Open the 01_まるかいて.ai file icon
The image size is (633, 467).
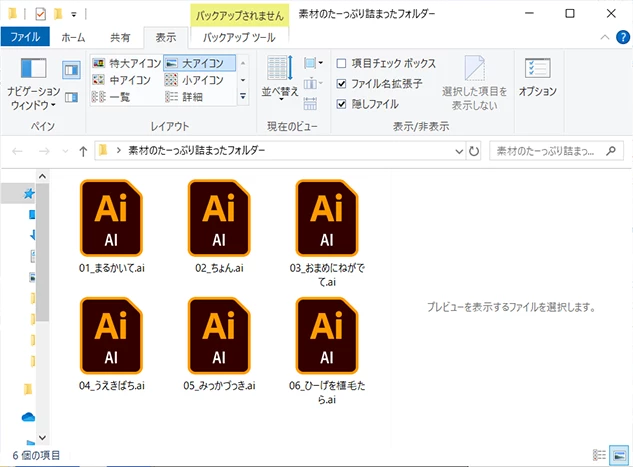[111, 218]
